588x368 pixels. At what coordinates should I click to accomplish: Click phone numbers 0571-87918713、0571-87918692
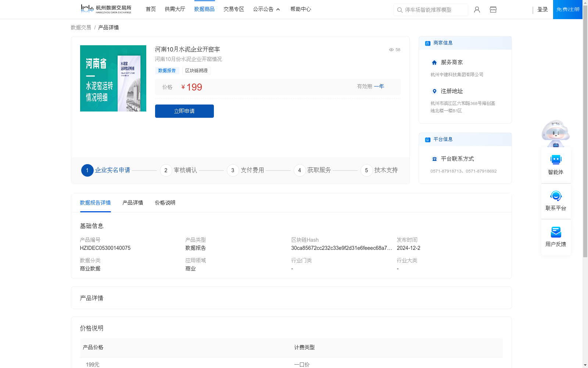pyautogui.click(x=463, y=171)
